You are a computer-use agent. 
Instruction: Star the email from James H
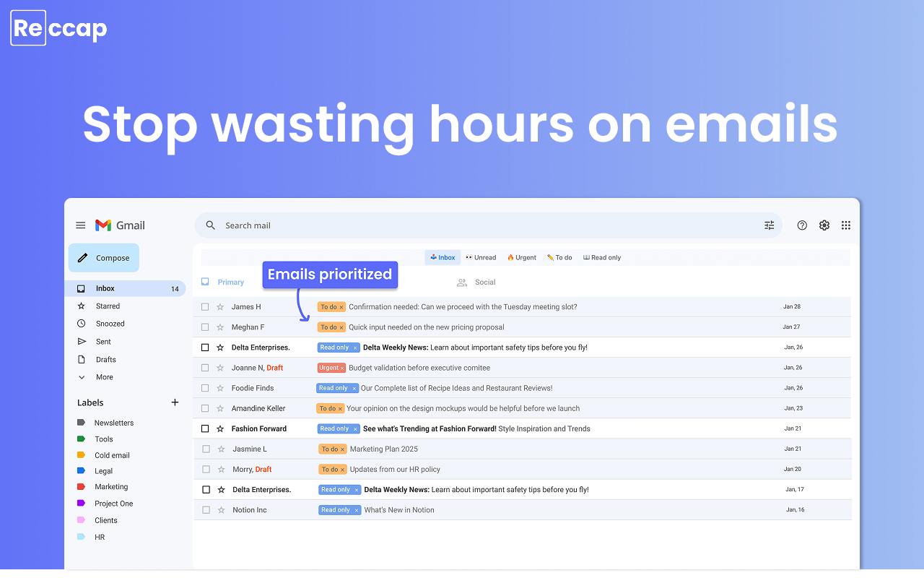tap(220, 307)
